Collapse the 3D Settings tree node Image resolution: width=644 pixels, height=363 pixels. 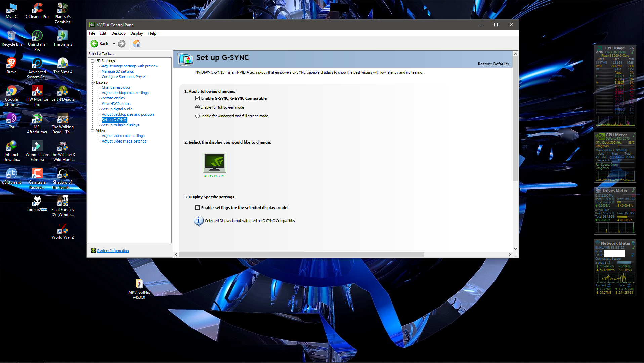[x=93, y=61]
